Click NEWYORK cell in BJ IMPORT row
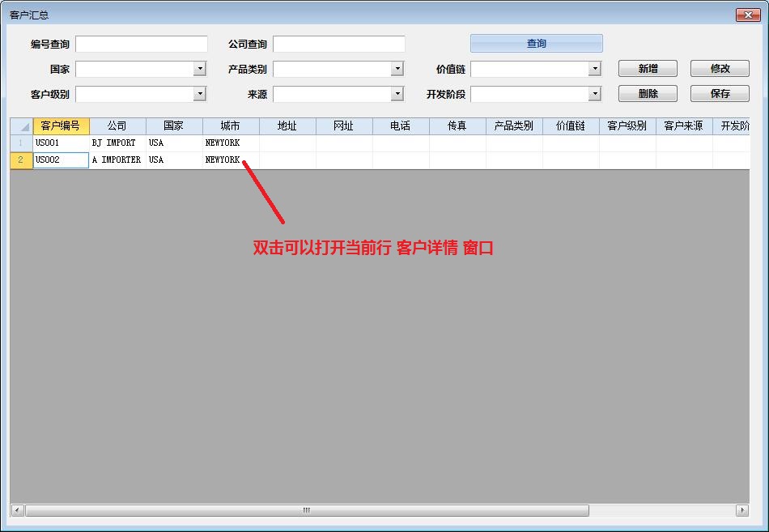This screenshot has height=532, width=769. (x=231, y=143)
